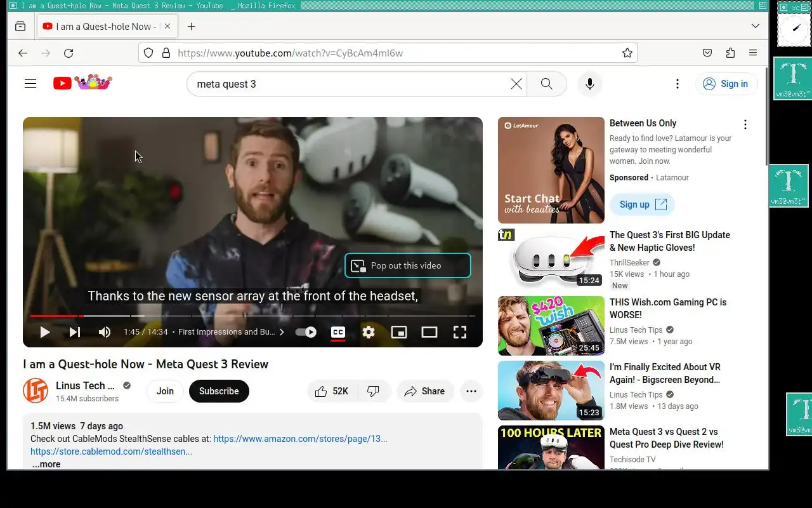Save to Pocket
812x508 pixels.
point(707,53)
